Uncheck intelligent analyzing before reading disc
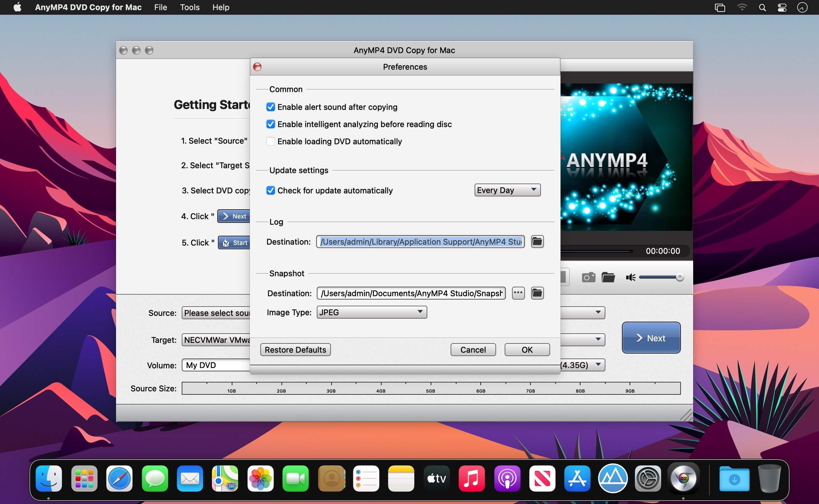The image size is (819, 504). (271, 124)
